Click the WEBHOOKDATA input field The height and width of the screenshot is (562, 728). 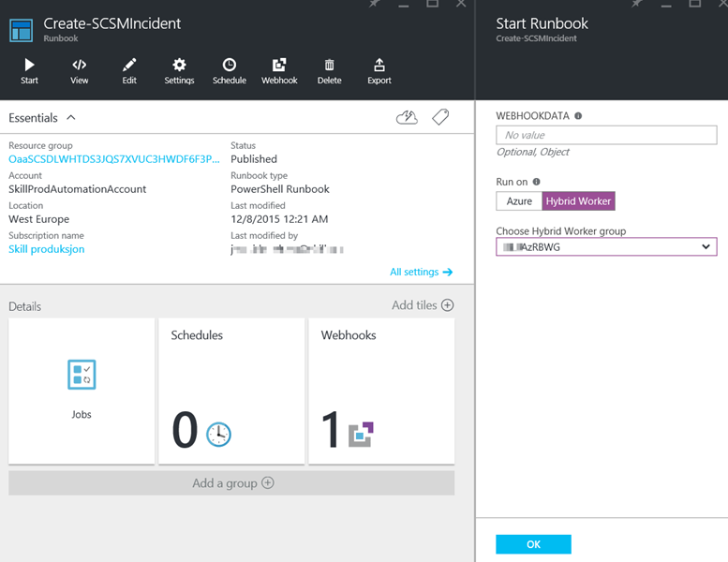click(x=606, y=135)
